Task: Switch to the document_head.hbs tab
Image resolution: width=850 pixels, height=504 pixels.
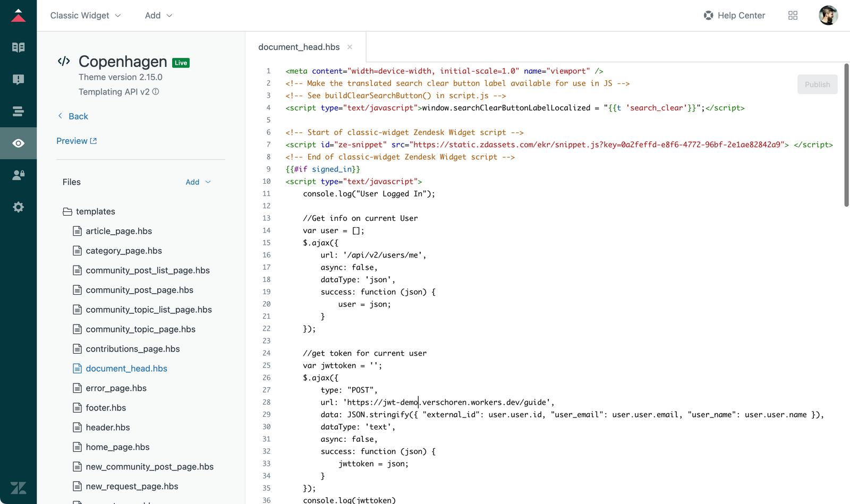Action: (299, 47)
